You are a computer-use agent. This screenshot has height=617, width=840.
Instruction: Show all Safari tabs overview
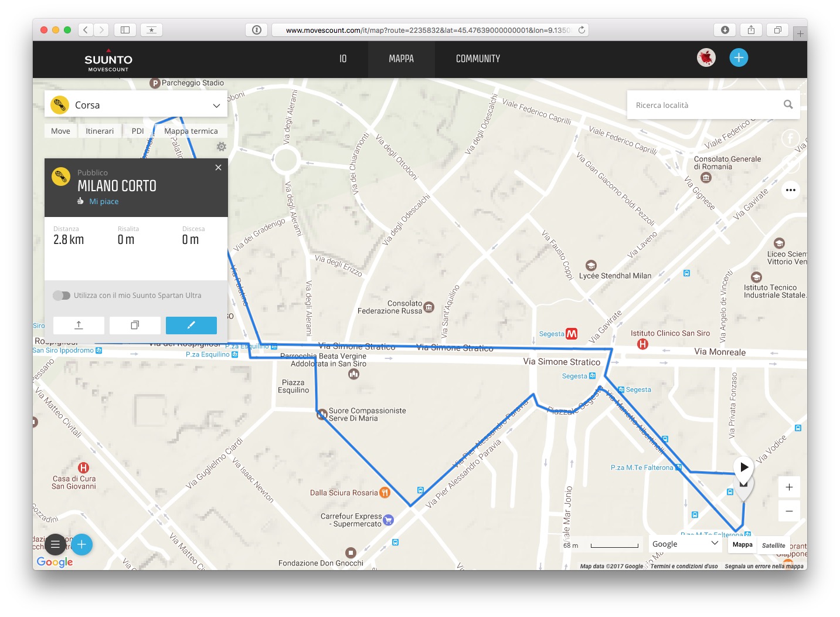[x=777, y=30]
